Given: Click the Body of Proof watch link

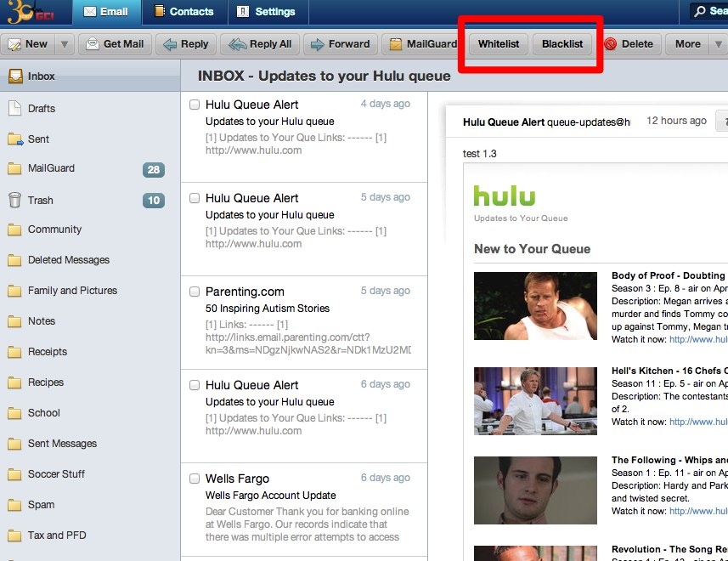Looking at the screenshot, I should tap(698, 339).
